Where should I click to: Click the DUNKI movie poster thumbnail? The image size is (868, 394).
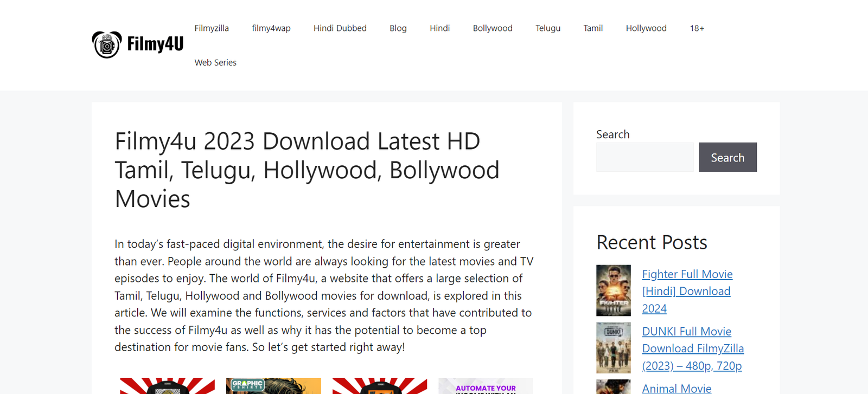click(x=614, y=348)
